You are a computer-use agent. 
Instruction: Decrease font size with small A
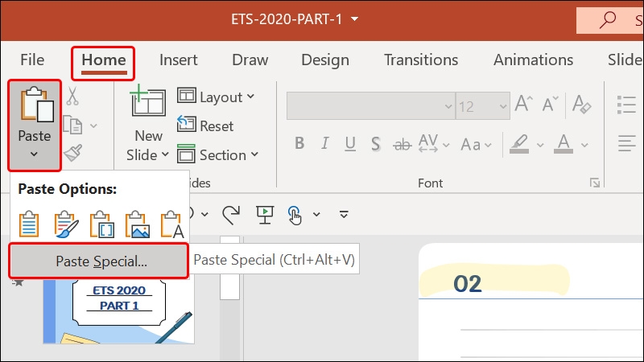click(x=551, y=105)
